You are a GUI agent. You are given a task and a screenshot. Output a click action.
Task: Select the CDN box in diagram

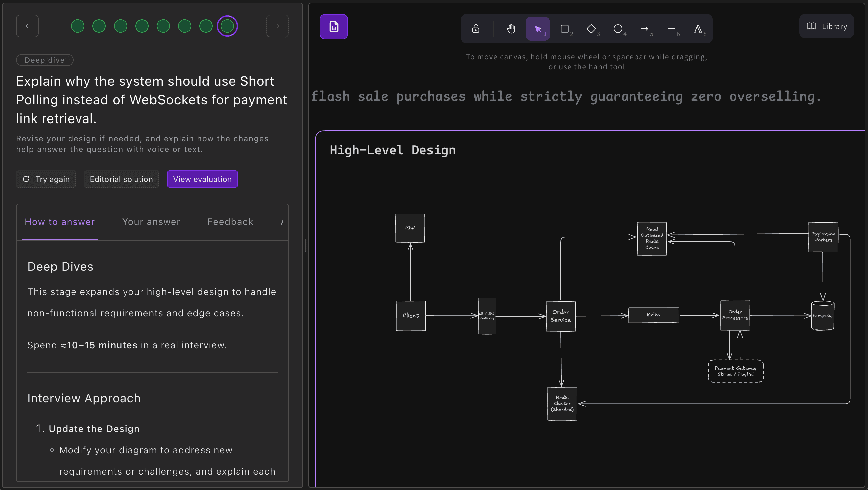[x=410, y=228]
